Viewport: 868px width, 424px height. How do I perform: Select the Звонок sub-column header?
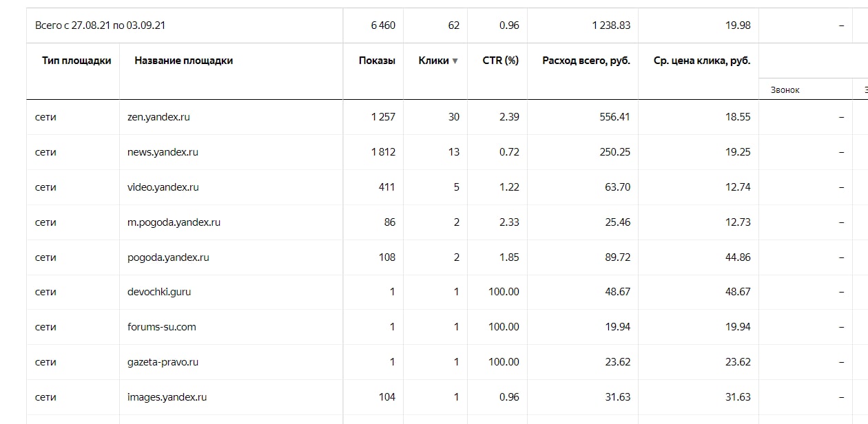(785, 90)
